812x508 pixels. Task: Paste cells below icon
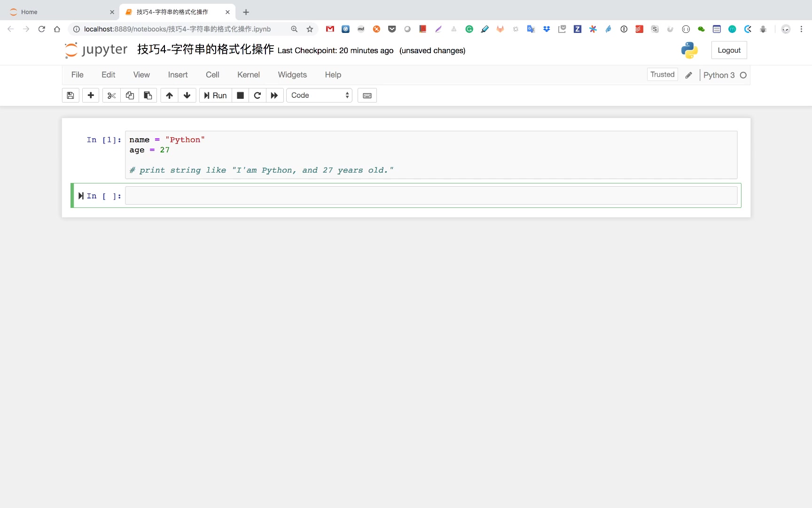coord(148,95)
